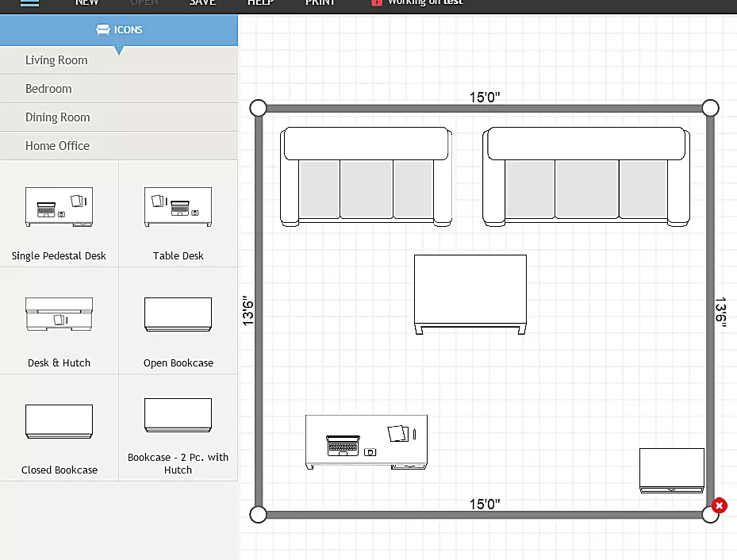Pick the Single Pedestal Desk icon
737x560 pixels.
(x=59, y=207)
